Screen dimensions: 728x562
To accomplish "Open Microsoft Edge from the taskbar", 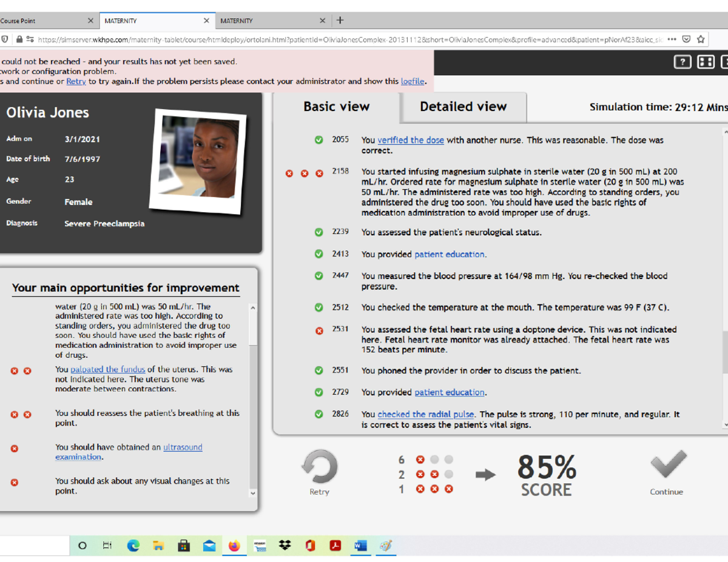I will [133, 546].
